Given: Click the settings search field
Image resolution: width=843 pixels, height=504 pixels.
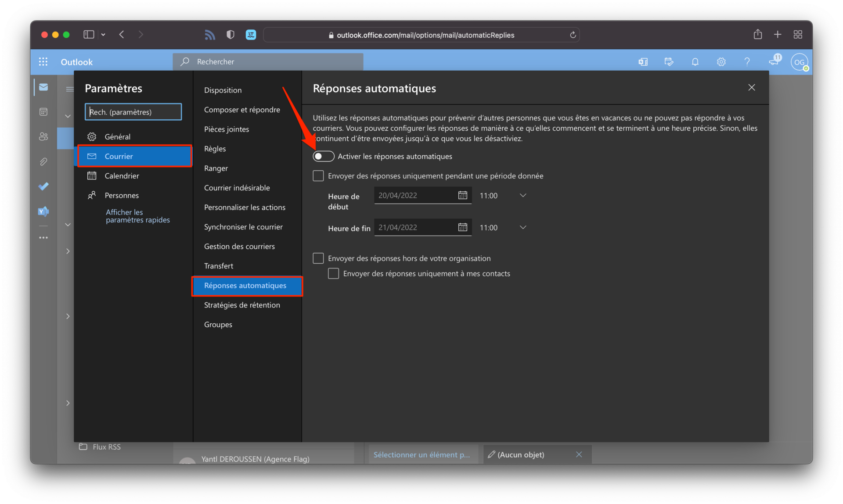Looking at the screenshot, I should 133,112.
